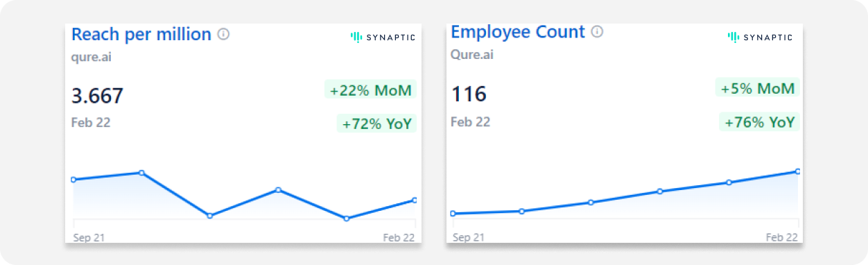Click last data point of reach chart

(x=415, y=200)
